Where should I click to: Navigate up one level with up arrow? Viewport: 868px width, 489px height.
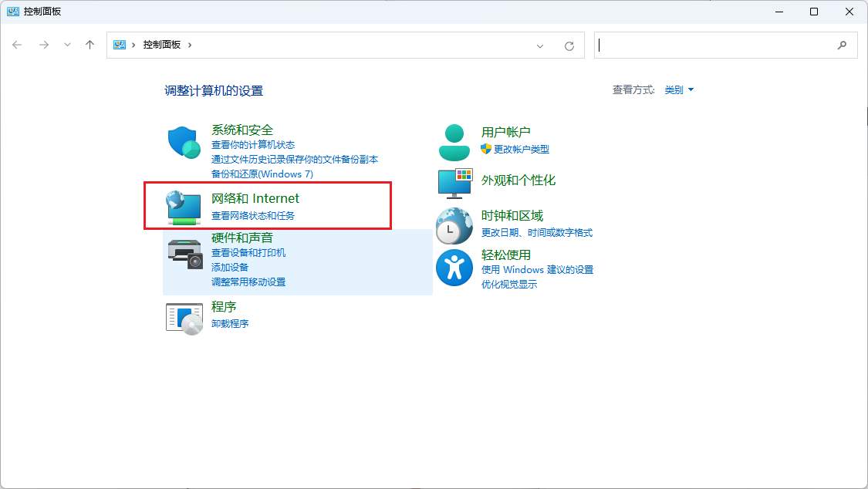[x=90, y=45]
